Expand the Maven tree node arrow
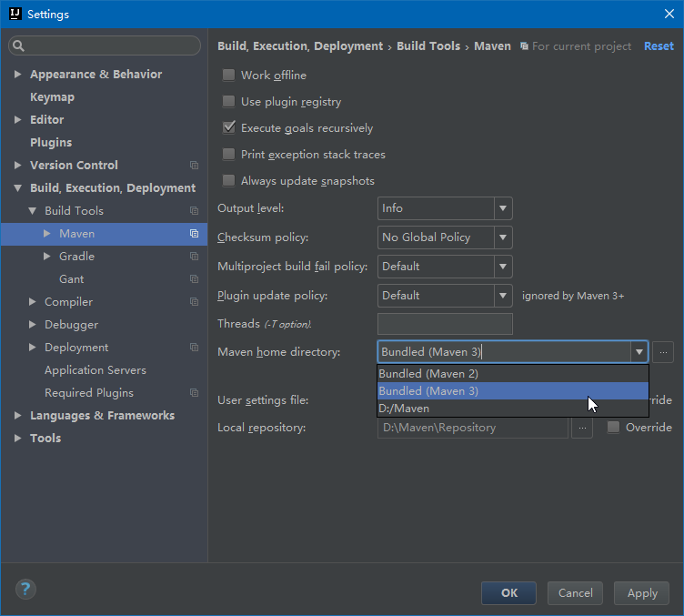The height and width of the screenshot is (616, 684). [x=47, y=234]
